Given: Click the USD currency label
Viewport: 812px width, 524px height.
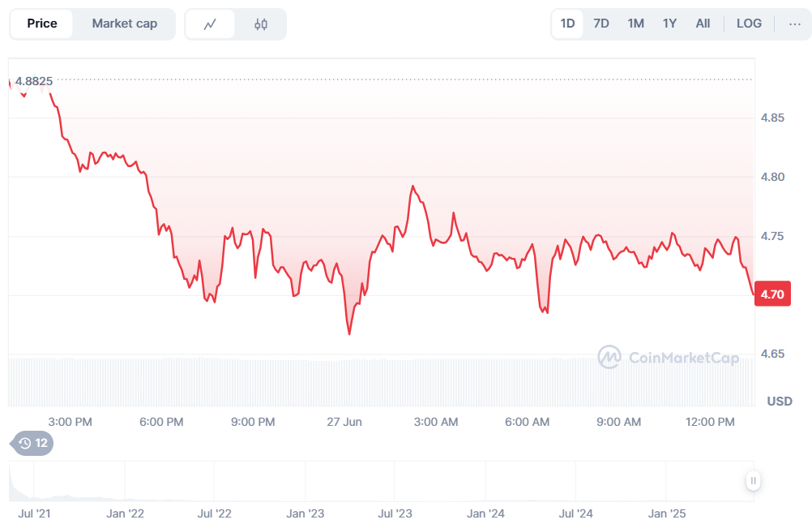Looking at the screenshot, I should pyautogui.click(x=780, y=402).
